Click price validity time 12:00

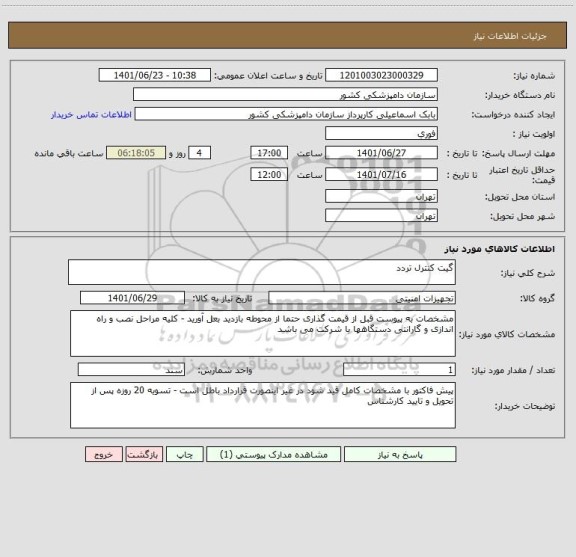point(269,175)
